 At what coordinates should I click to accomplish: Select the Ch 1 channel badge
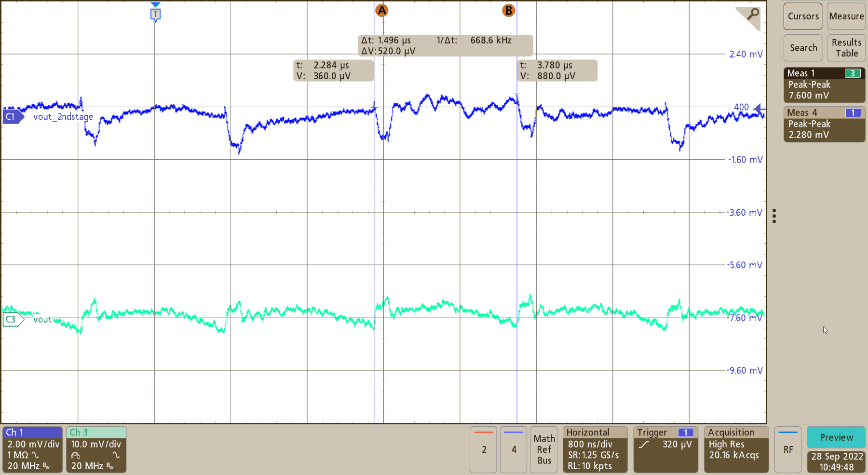tap(31, 449)
